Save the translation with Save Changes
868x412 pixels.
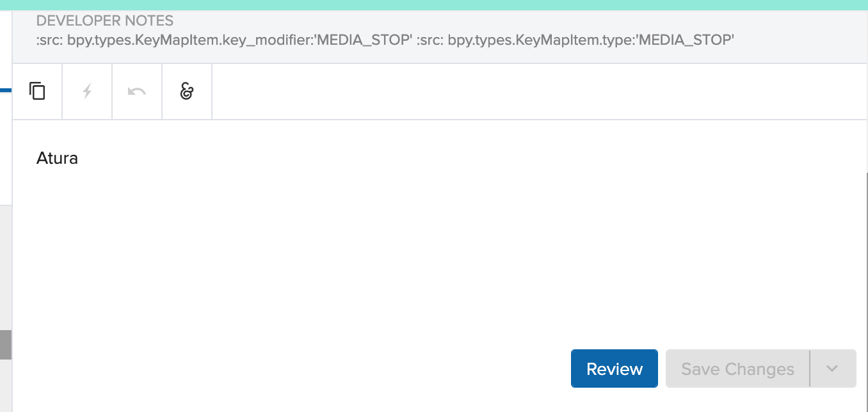point(737,368)
